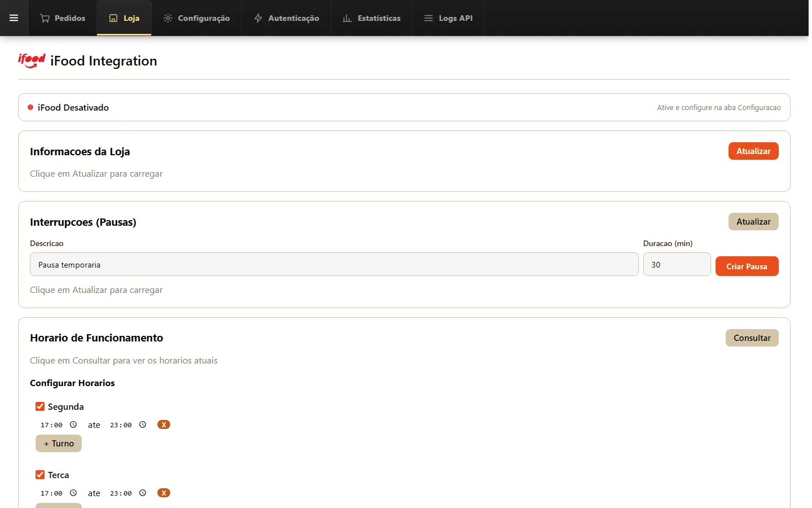
Task: Edit Terca end time 23:00
Action: (x=121, y=493)
